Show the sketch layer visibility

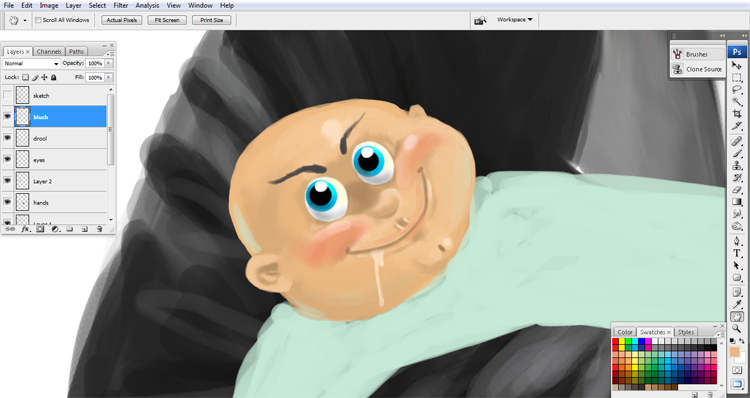click(x=8, y=95)
